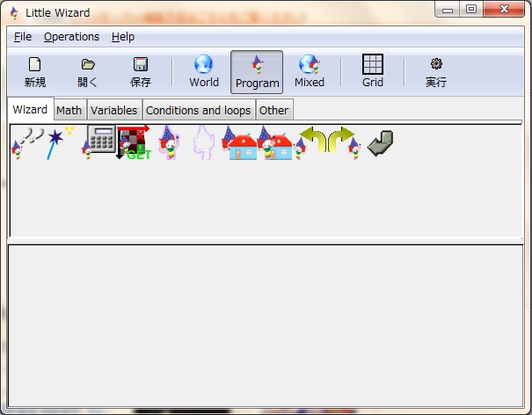532x415 pixels.
Task: Select the visible wizard icon
Action: pos(170,142)
